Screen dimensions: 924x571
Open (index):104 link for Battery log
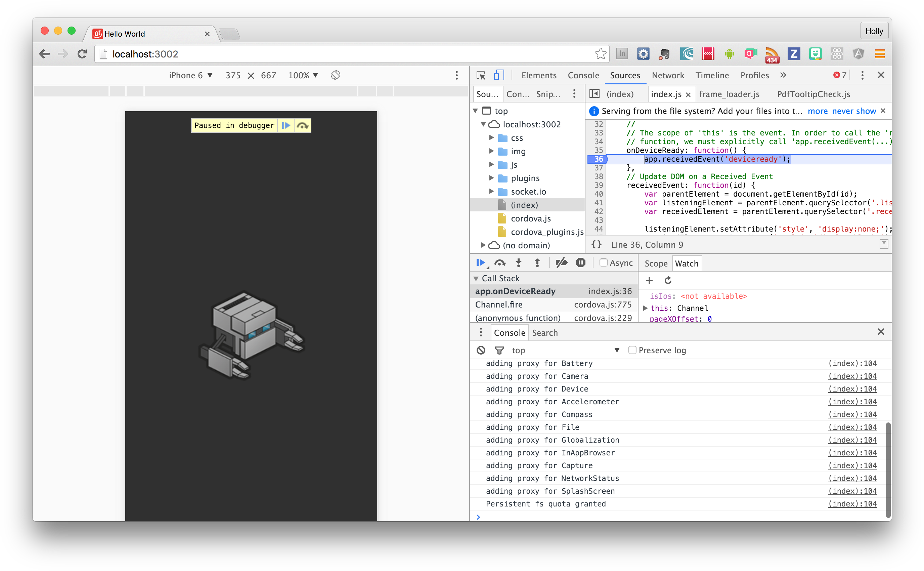click(x=852, y=363)
